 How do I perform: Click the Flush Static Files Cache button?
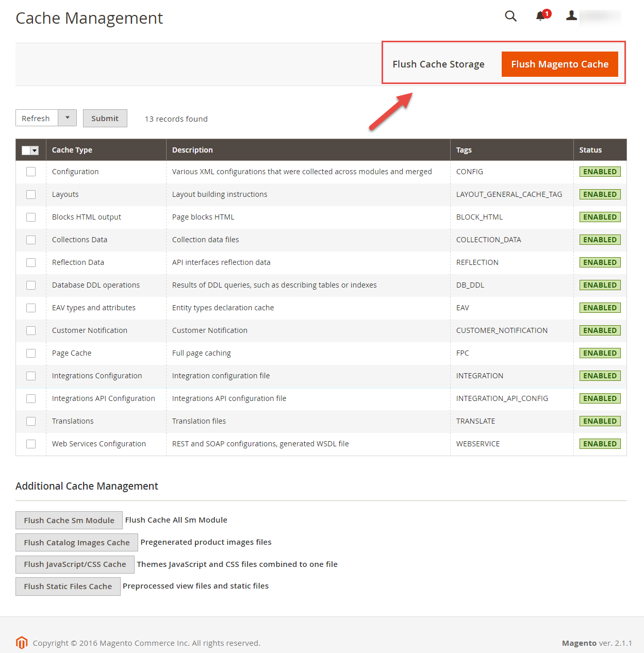68,587
